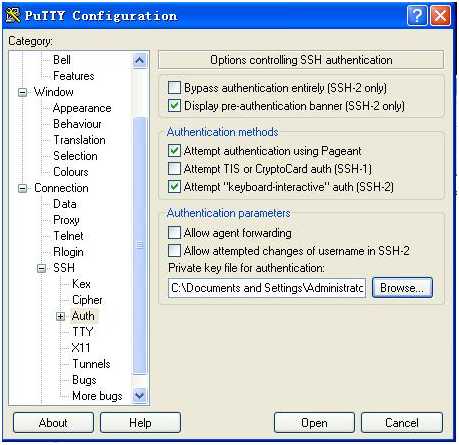Click the Cancel button
459x445 pixels.
click(402, 423)
